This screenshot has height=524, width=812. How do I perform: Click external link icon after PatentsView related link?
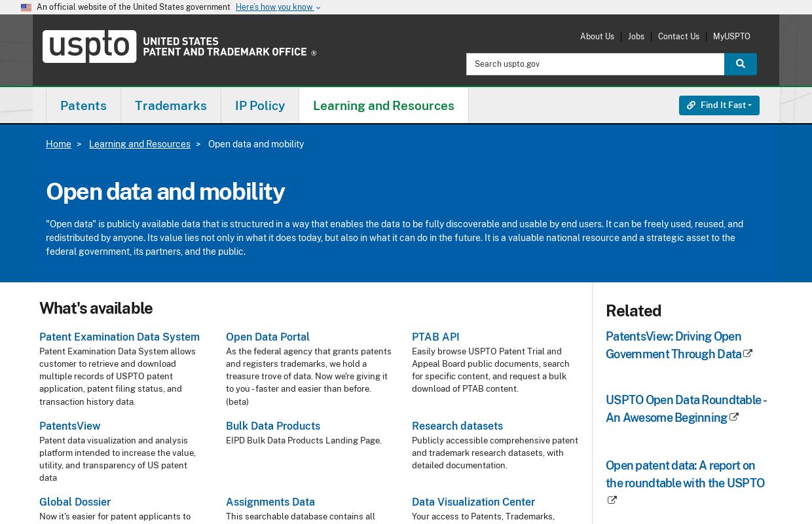click(748, 354)
